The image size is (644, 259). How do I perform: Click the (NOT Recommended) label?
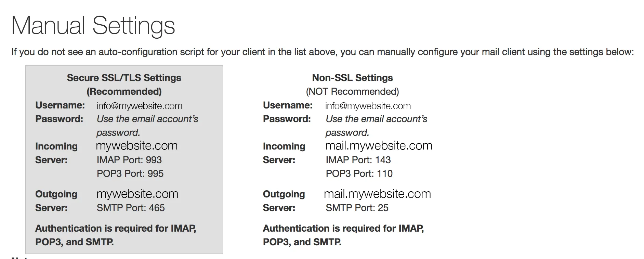click(x=352, y=92)
